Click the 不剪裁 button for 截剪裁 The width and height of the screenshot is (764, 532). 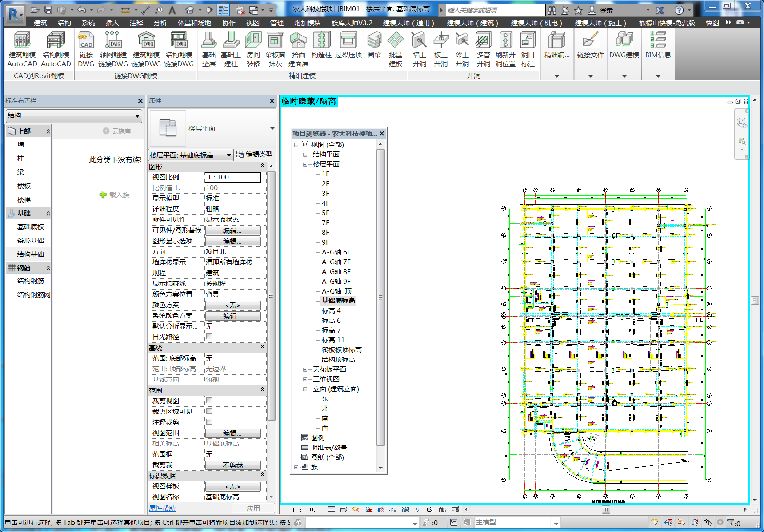click(233, 465)
